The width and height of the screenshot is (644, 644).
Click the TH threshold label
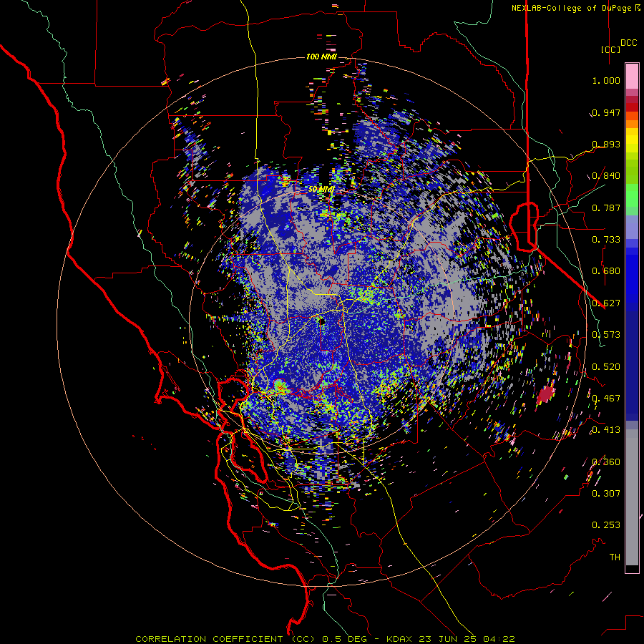coord(615,557)
